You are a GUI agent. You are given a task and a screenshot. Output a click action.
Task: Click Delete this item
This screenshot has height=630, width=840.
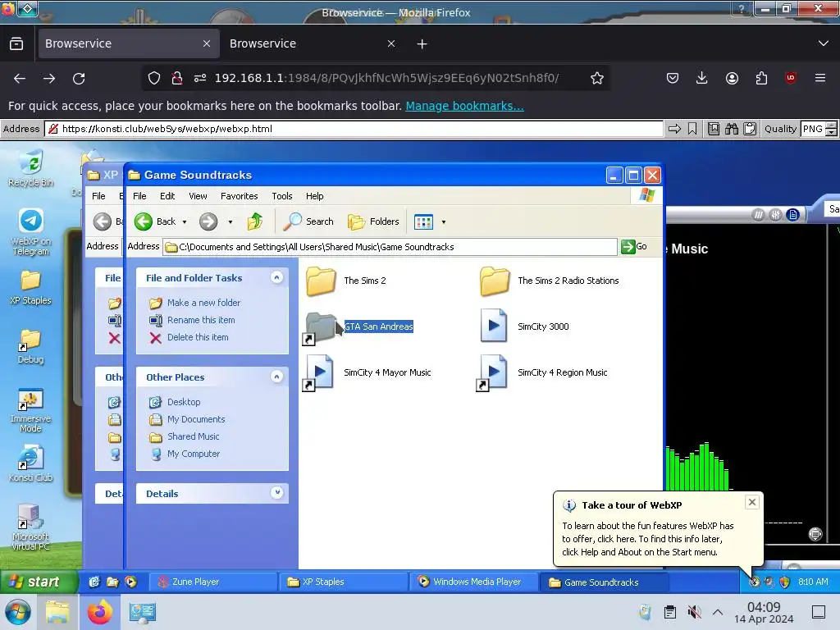point(189,337)
